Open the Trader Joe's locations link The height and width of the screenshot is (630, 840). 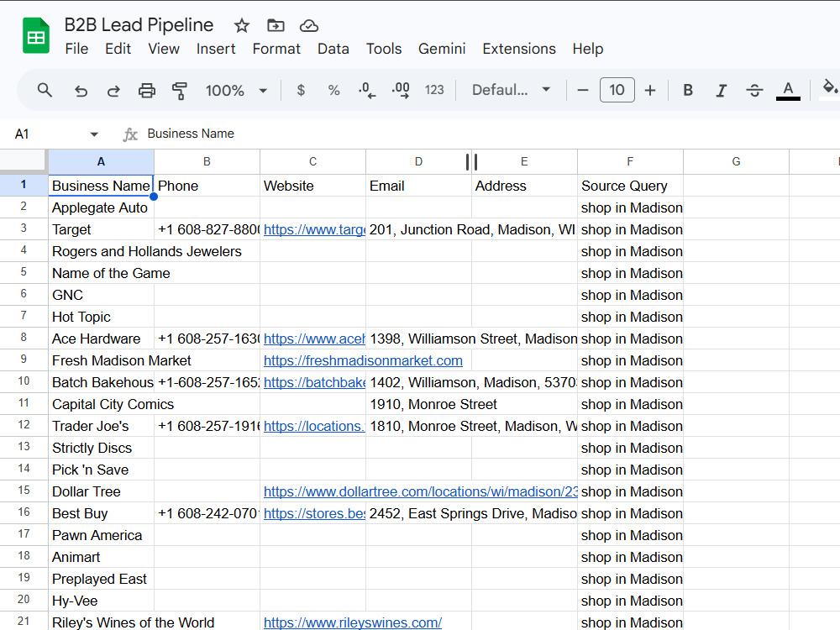click(x=314, y=426)
